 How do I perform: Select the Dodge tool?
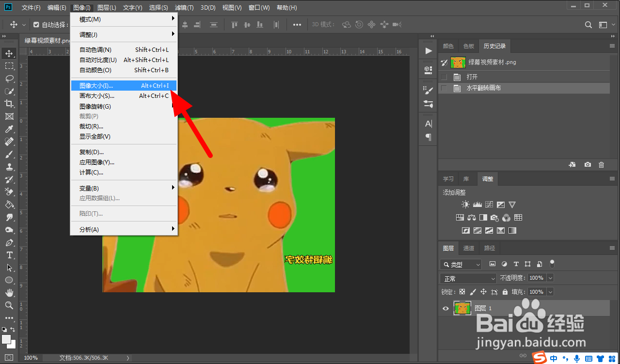pos(9,230)
